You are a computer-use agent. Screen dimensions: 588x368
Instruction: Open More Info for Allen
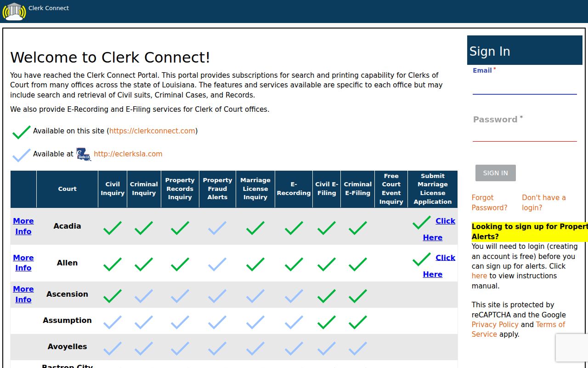(x=23, y=263)
